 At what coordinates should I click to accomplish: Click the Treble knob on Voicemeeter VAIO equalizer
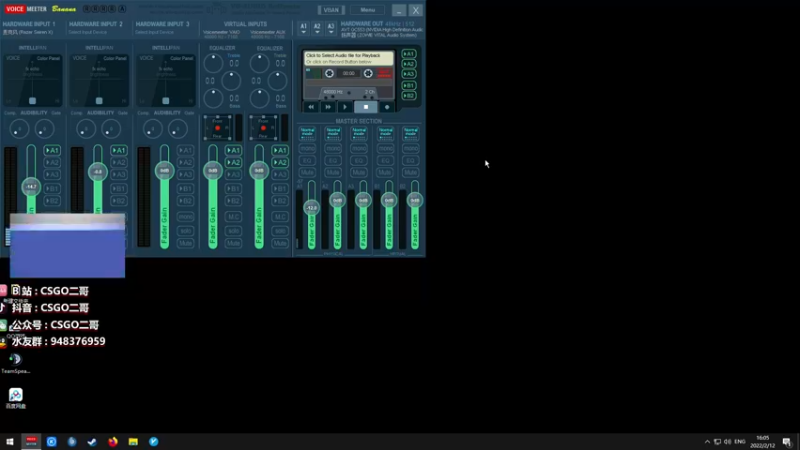click(213, 63)
